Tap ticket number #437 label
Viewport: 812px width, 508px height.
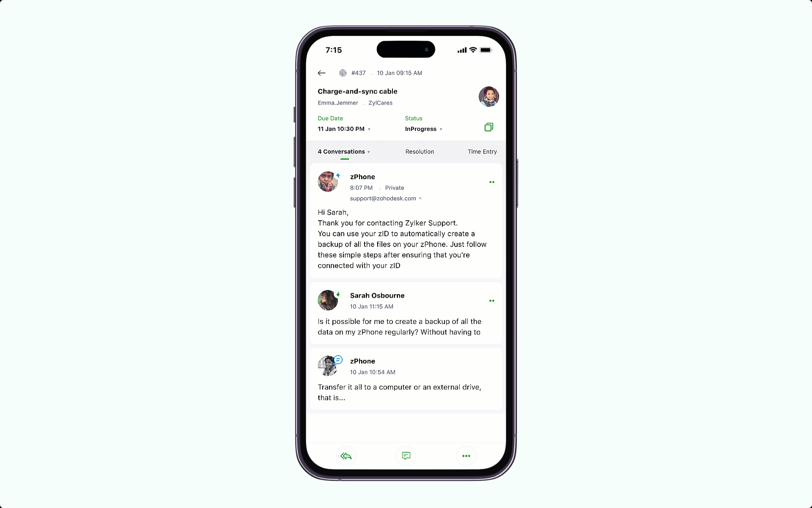[x=358, y=72]
